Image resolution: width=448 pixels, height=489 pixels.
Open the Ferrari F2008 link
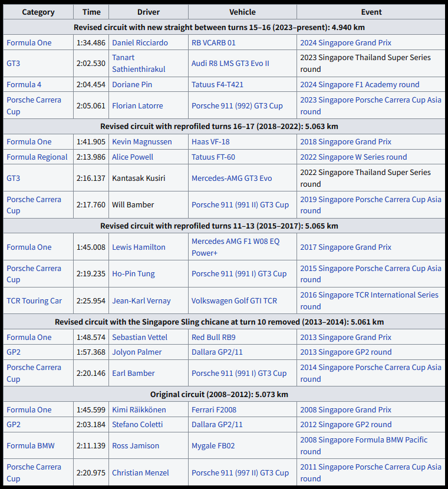click(x=214, y=409)
